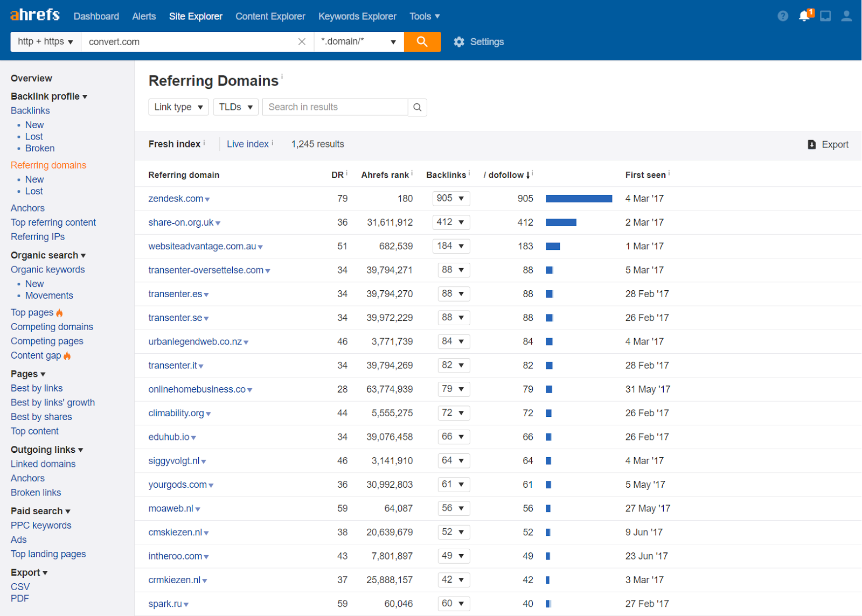This screenshot has width=862, height=616.
Task: Click the flame icon next to Content gap
Action: [67, 355]
